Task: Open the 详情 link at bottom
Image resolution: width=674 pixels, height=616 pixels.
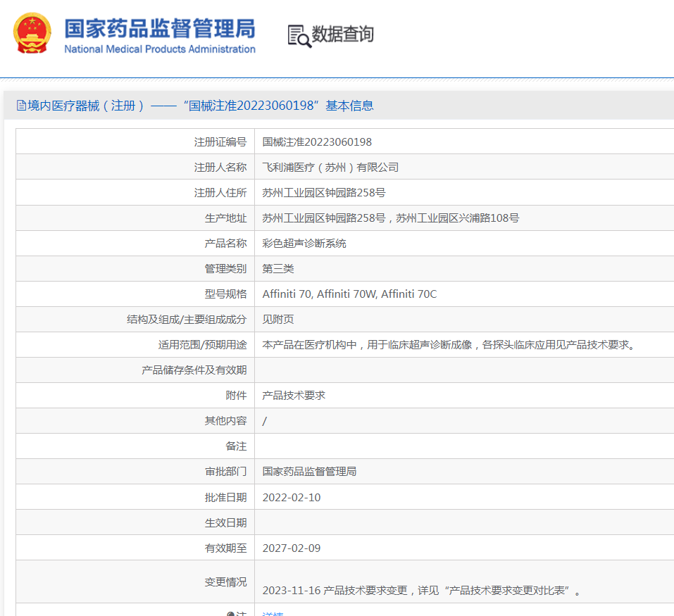Action: coord(273,613)
